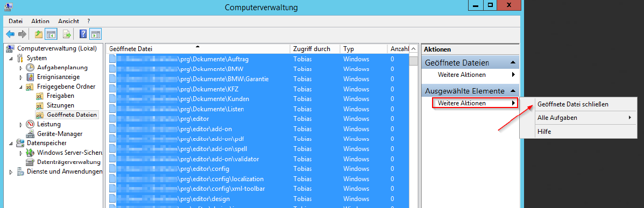Toggle the action pane toolbar icon
The image size is (644, 208).
pos(95,34)
